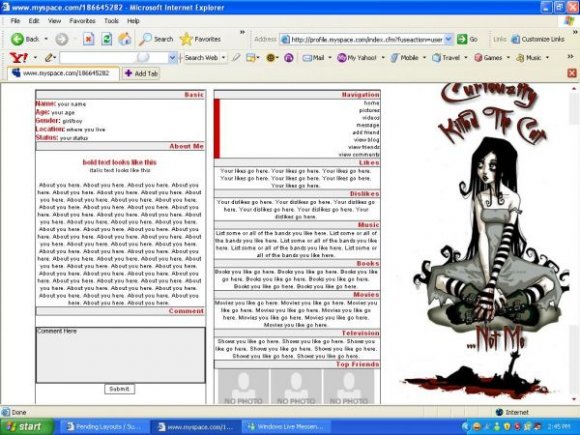Open Yahoo Mobile toolbar button
The height and width of the screenshot is (435, 580).
click(405, 57)
